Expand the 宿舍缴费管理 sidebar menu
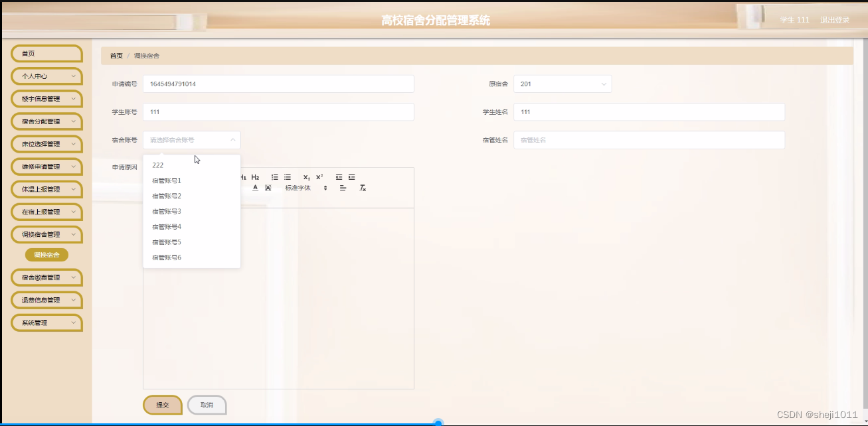Screen dimensions: 868x426 click(46, 277)
